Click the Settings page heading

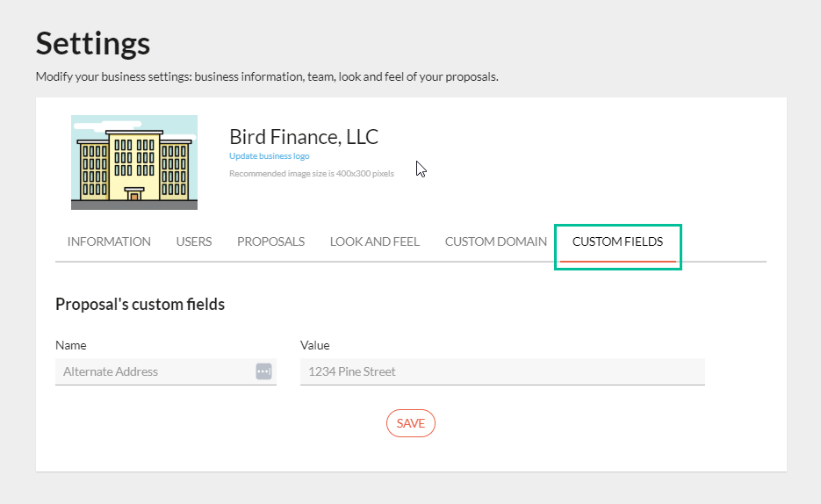tap(93, 43)
